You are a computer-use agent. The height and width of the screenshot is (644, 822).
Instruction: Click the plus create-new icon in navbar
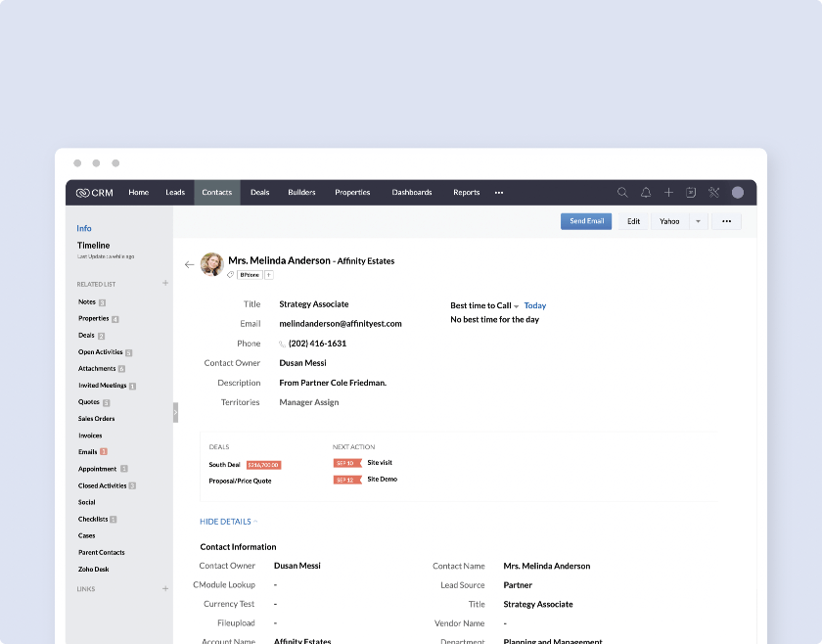click(x=668, y=193)
